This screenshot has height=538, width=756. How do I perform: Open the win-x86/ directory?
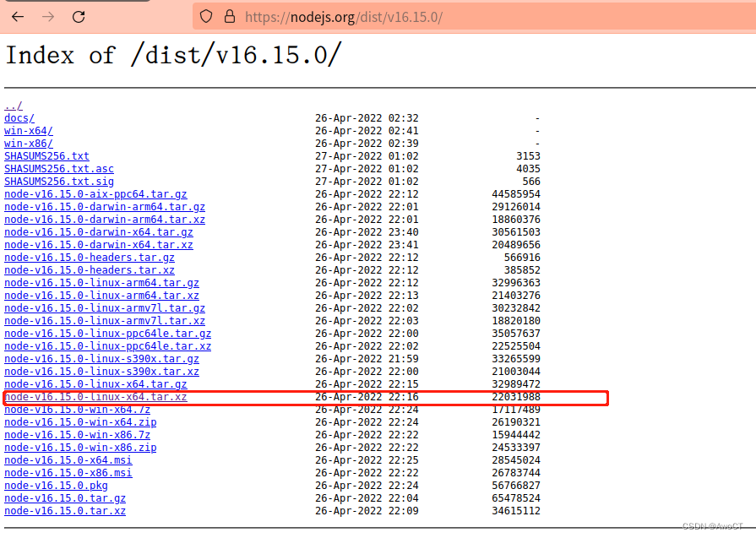(x=28, y=143)
